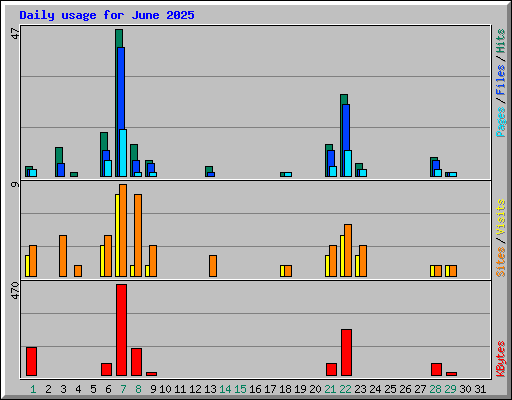Image resolution: width=512 pixels, height=400 pixels.
Task: Select the red 'KBytes' legend label
Action: [x=501, y=359]
